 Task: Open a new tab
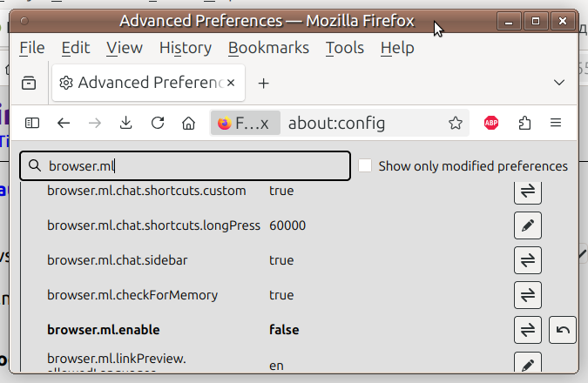tap(264, 83)
